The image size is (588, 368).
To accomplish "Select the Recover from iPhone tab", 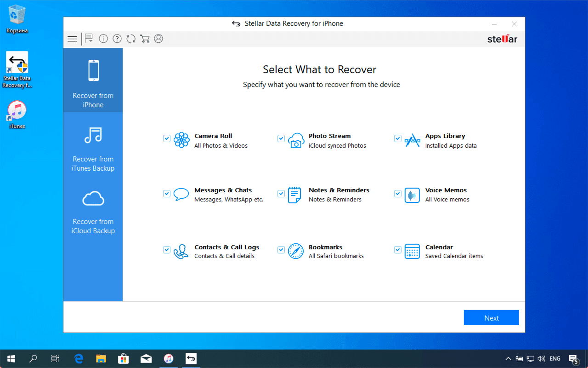I will (x=93, y=80).
